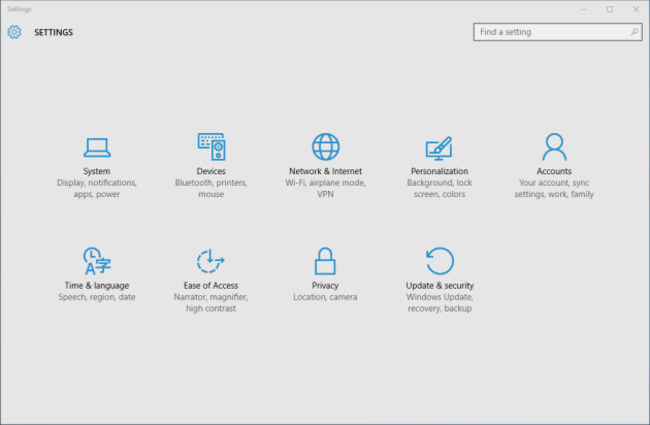Open the Personalization paintbrush monitor icon

(x=439, y=148)
